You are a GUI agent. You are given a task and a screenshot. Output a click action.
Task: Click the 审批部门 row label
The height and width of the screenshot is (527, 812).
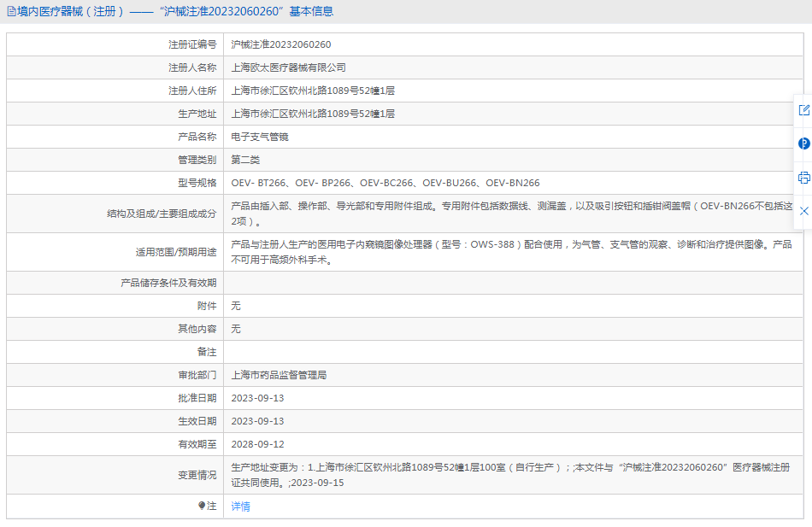pos(197,375)
